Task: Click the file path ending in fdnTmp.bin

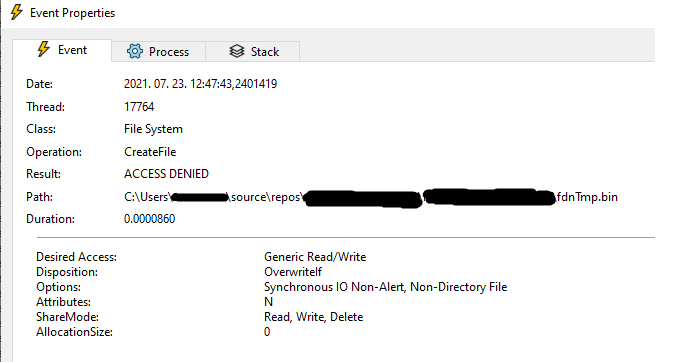Action: (371, 197)
